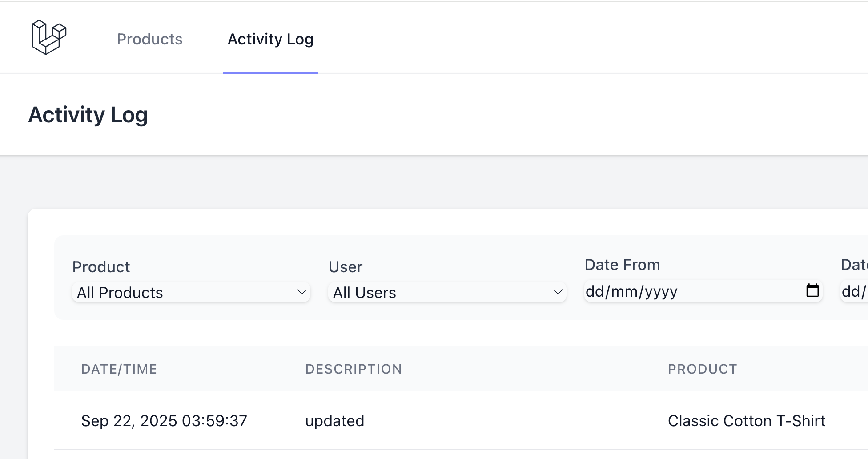This screenshot has width=868, height=459.
Task: Click the DESCRIPTION column header
Action: coord(354,369)
